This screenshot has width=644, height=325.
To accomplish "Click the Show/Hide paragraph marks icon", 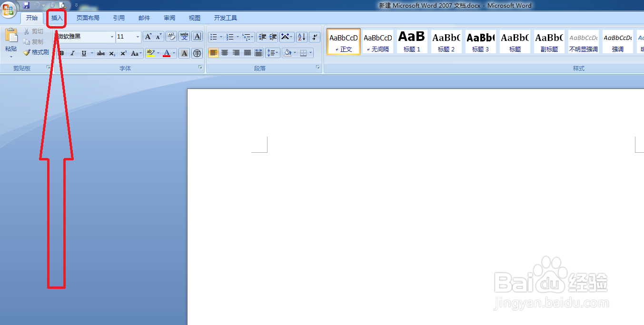I will tap(315, 37).
